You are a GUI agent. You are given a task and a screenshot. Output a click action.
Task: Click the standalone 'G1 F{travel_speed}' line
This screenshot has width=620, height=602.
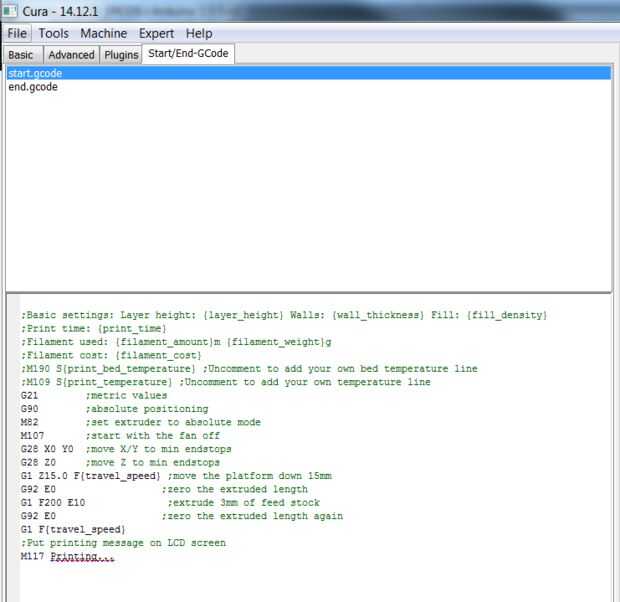pos(73,530)
